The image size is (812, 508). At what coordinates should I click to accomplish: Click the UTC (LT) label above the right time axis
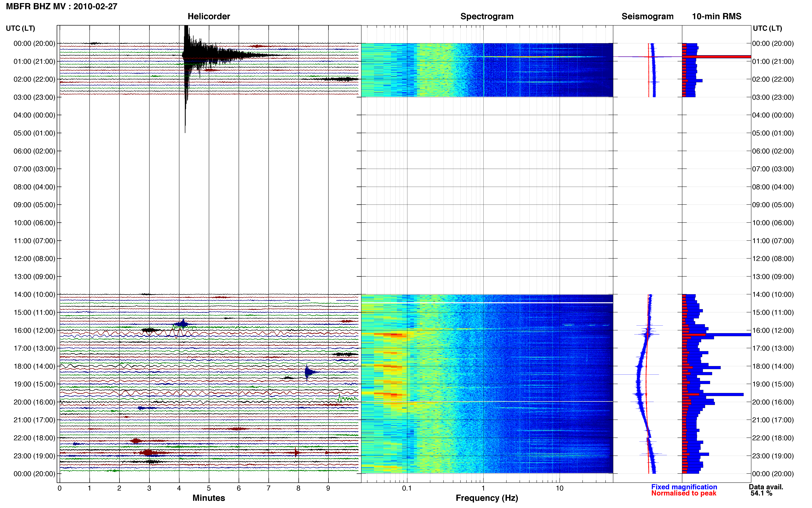coord(767,28)
